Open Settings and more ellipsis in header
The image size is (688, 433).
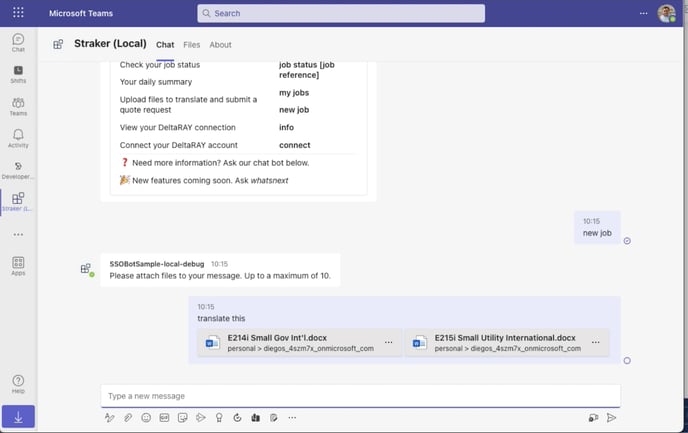(x=643, y=13)
